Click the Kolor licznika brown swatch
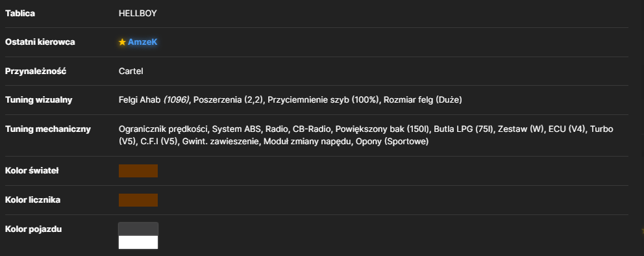The height and width of the screenshot is (256, 644). 138,200
